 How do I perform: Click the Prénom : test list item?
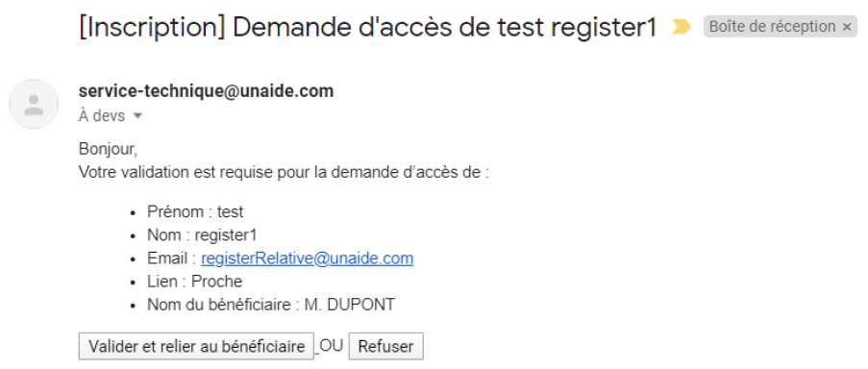click(x=195, y=211)
